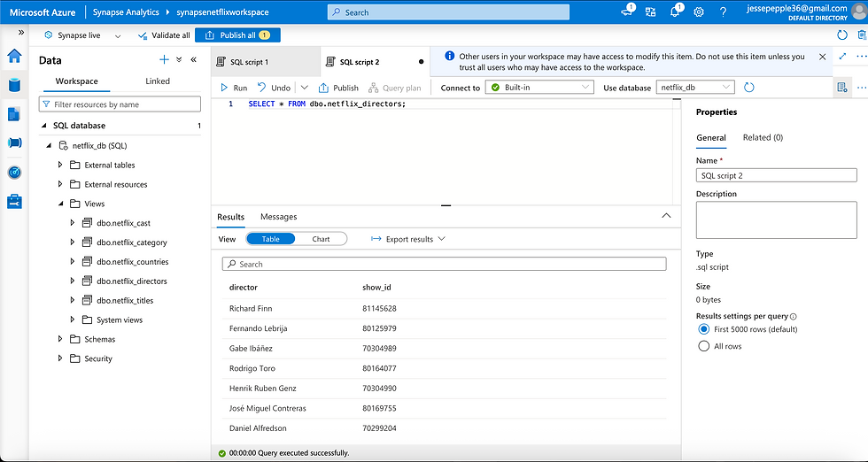Publish the SQL script

(x=338, y=88)
